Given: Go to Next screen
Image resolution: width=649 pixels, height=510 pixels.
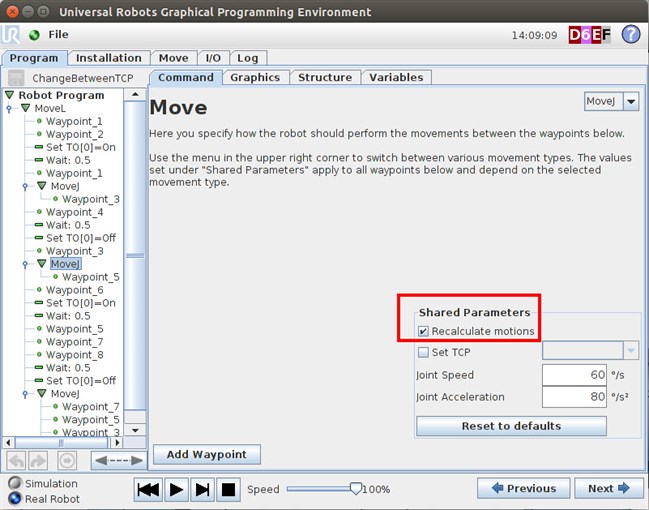Looking at the screenshot, I should tap(608, 488).
